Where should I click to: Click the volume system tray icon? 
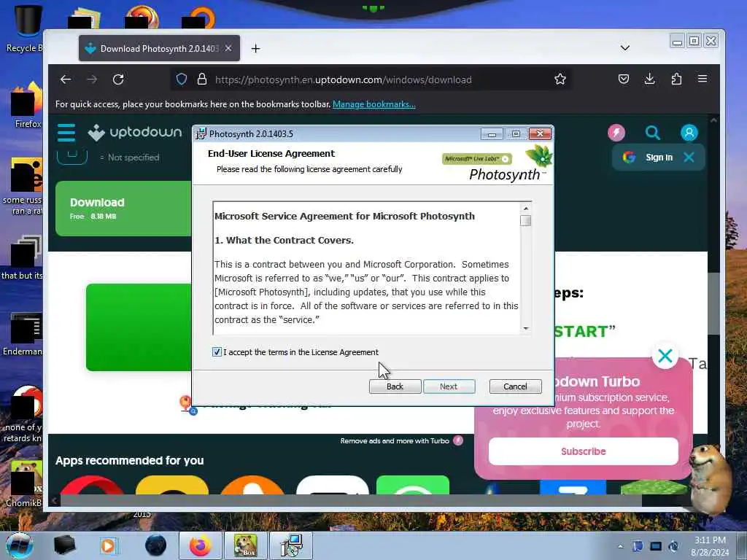[673, 546]
